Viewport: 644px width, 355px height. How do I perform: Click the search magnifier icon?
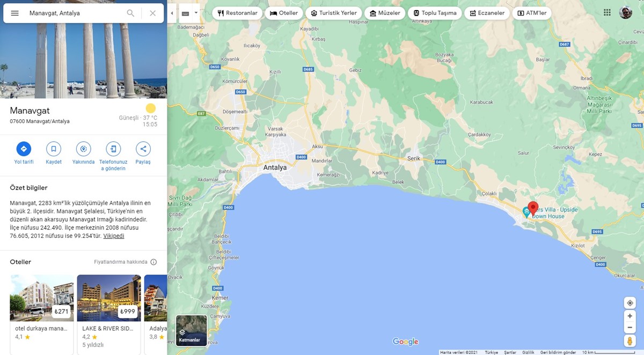(x=130, y=13)
